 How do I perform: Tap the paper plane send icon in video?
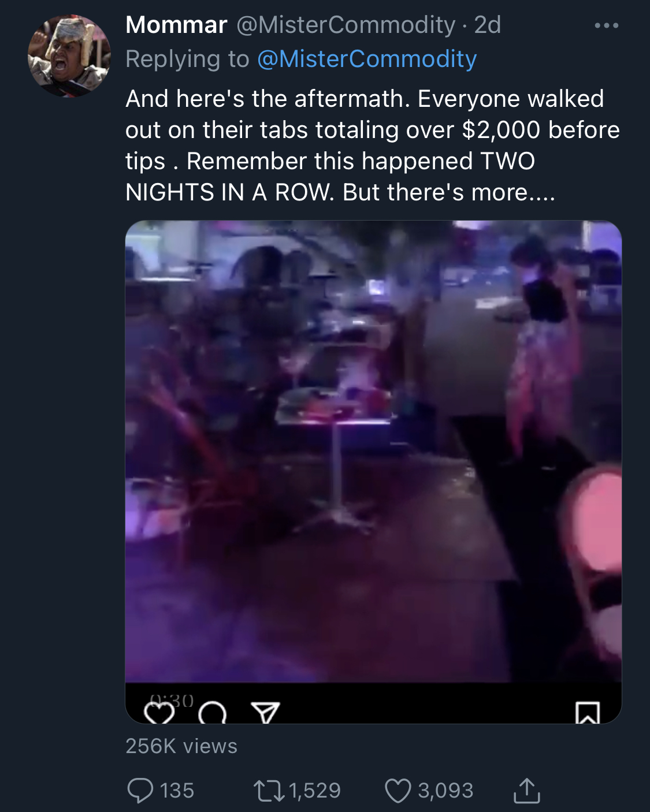[266, 713]
